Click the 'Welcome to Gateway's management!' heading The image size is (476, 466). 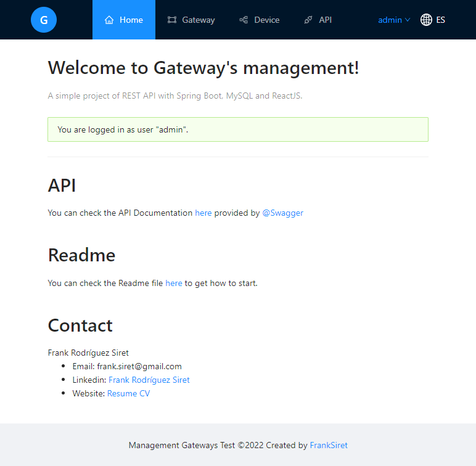203,68
